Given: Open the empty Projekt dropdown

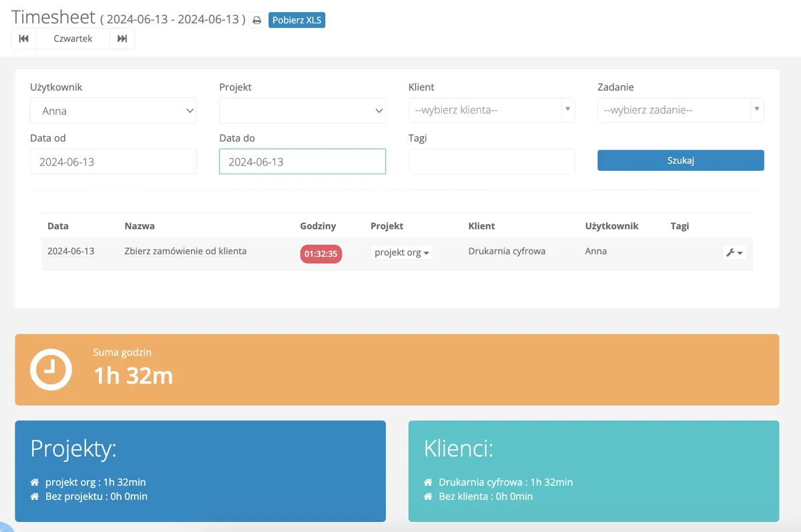Looking at the screenshot, I should tap(302, 111).
